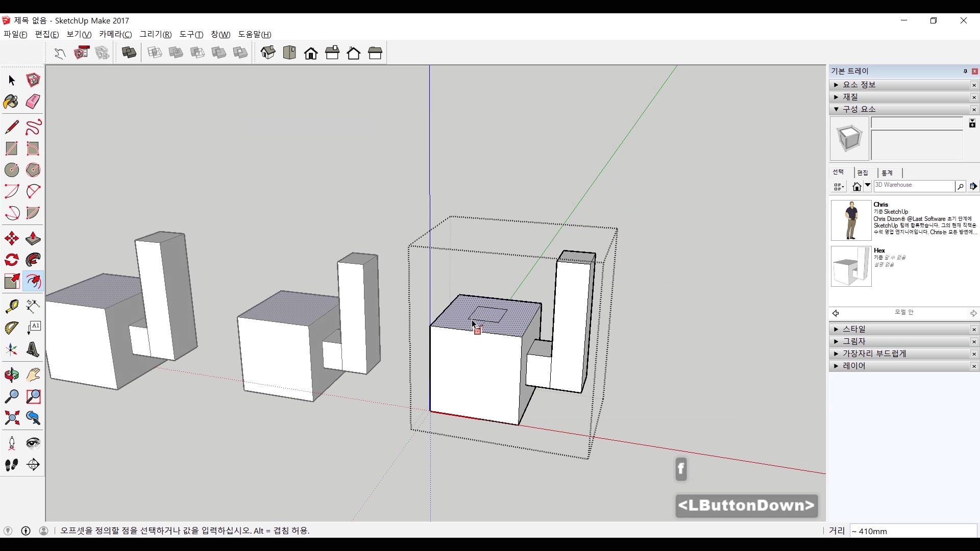Close the 재질 panel with X
This screenshot has height=551, width=980.
point(974,97)
